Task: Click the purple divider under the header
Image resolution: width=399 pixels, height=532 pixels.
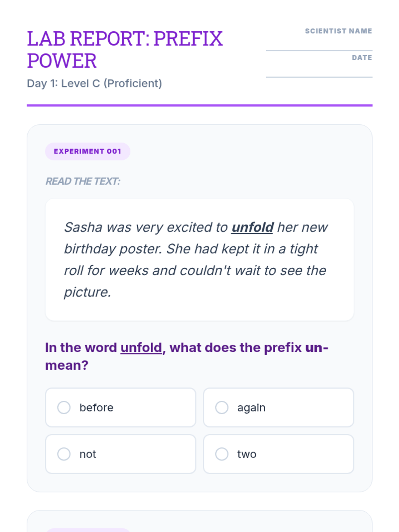Action: tap(199, 105)
